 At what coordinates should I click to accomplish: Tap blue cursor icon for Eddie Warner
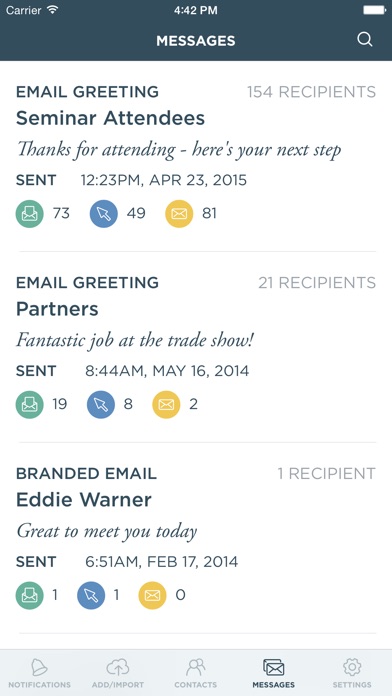[91, 595]
